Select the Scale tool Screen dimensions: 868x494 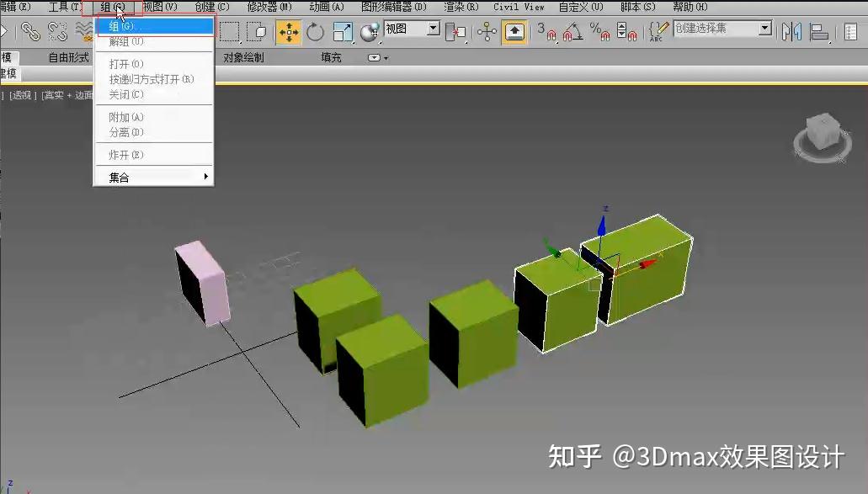point(341,32)
